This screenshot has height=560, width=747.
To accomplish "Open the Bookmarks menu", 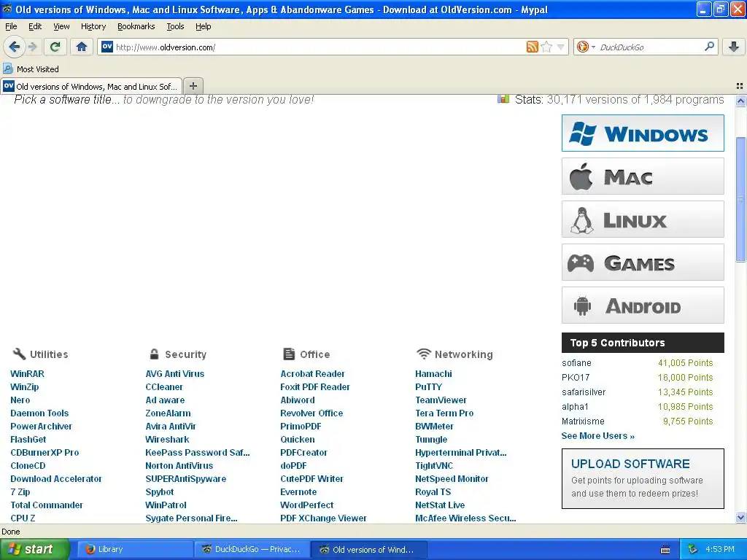I will click(136, 26).
